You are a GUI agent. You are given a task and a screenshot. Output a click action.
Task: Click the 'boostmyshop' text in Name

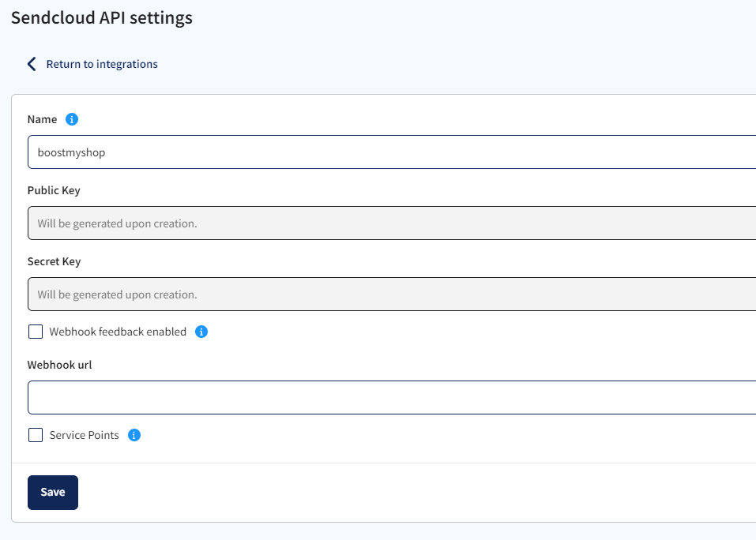71,152
